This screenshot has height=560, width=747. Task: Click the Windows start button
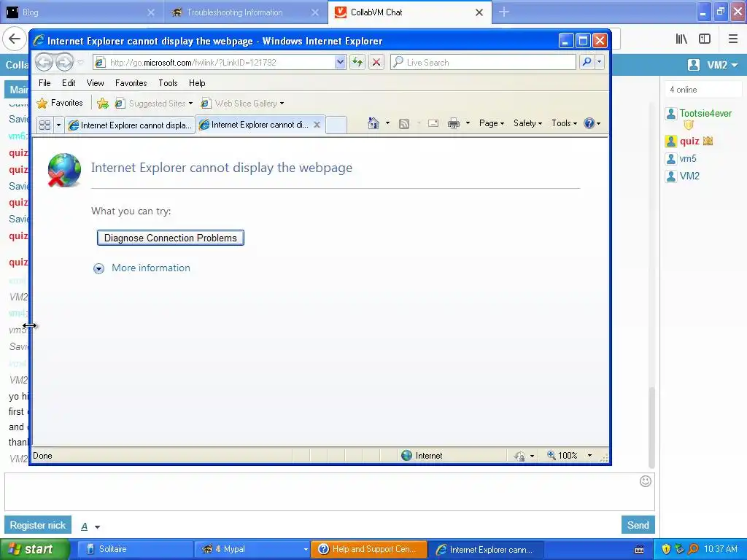click(x=34, y=550)
